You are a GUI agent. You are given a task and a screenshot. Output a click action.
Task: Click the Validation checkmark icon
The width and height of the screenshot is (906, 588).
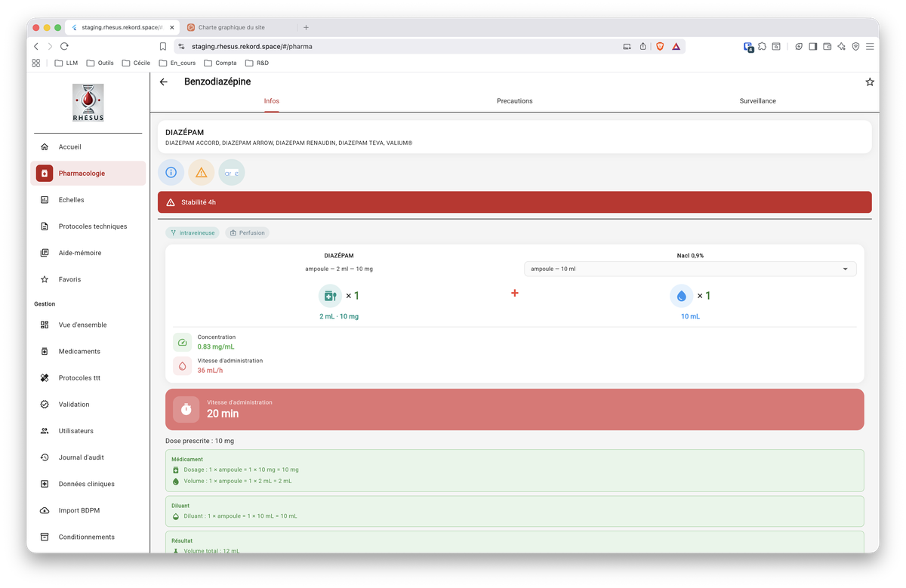pyautogui.click(x=45, y=404)
